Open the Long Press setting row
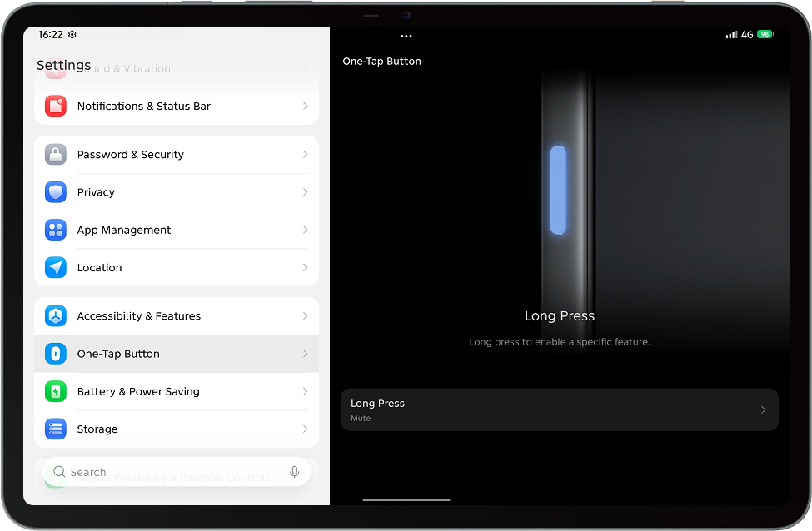Image resolution: width=812 pixels, height=531 pixels. pos(560,409)
